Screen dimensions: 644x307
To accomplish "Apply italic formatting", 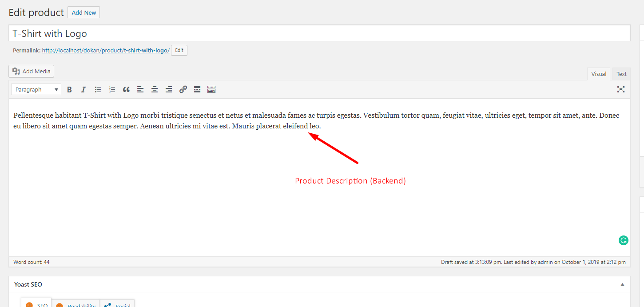I will click(x=83, y=89).
